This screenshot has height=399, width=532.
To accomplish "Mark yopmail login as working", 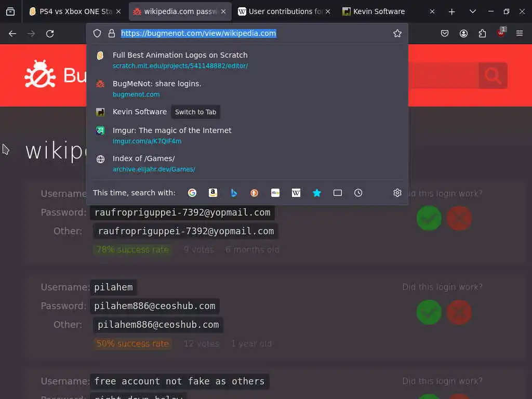I will [x=429, y=218].
